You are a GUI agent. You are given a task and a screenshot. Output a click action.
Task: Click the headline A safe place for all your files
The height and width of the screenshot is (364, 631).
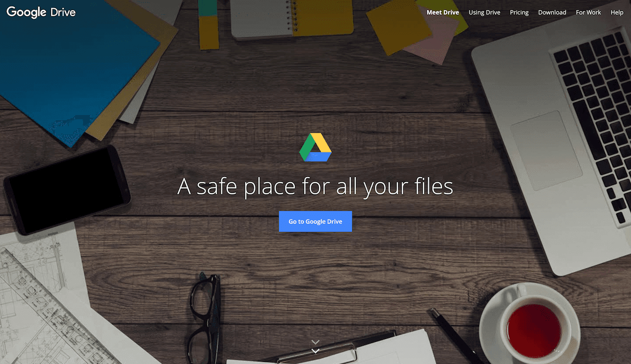315,187
